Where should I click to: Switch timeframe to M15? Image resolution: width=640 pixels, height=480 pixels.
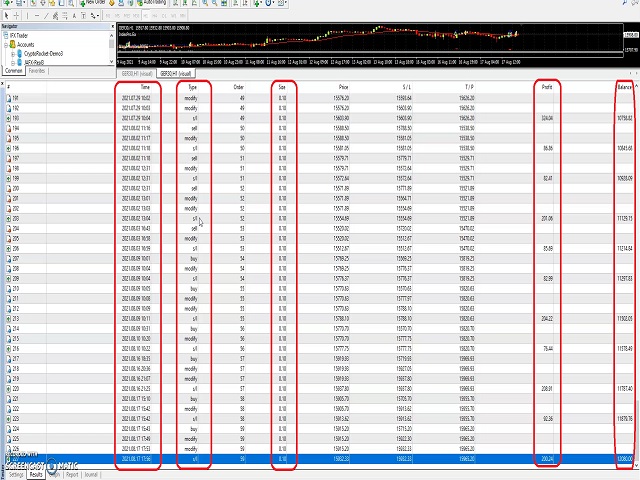(127, 16)
